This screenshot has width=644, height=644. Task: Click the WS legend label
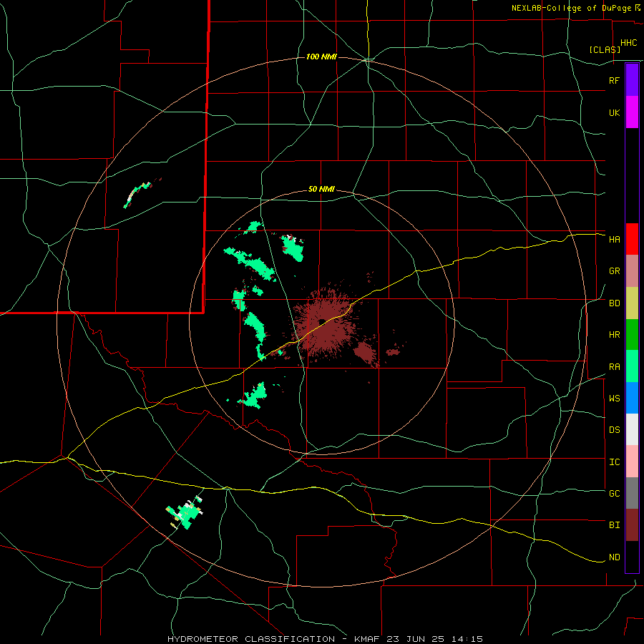pos(614,399)
